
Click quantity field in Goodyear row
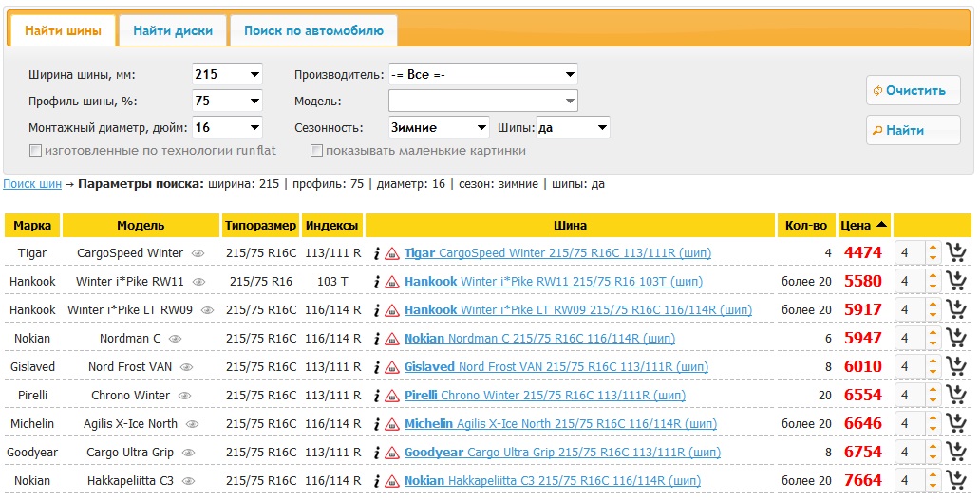tap(910, 452)
